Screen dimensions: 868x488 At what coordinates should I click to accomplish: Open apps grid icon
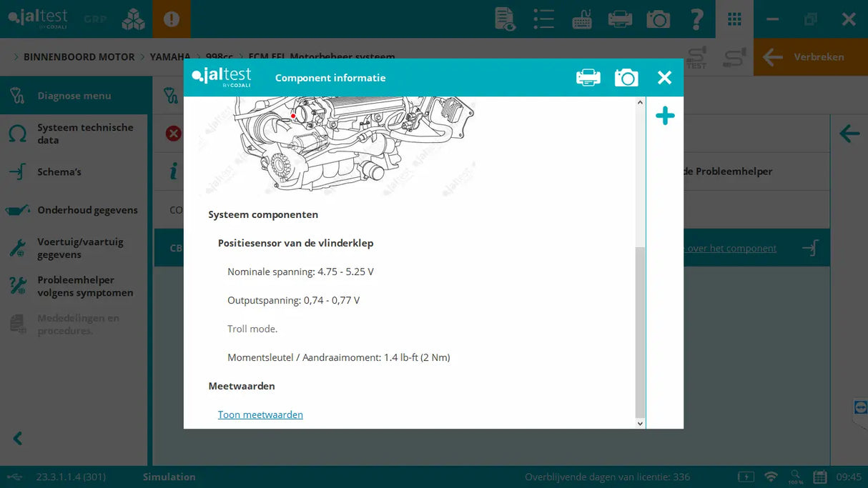(x=734, y=19)
